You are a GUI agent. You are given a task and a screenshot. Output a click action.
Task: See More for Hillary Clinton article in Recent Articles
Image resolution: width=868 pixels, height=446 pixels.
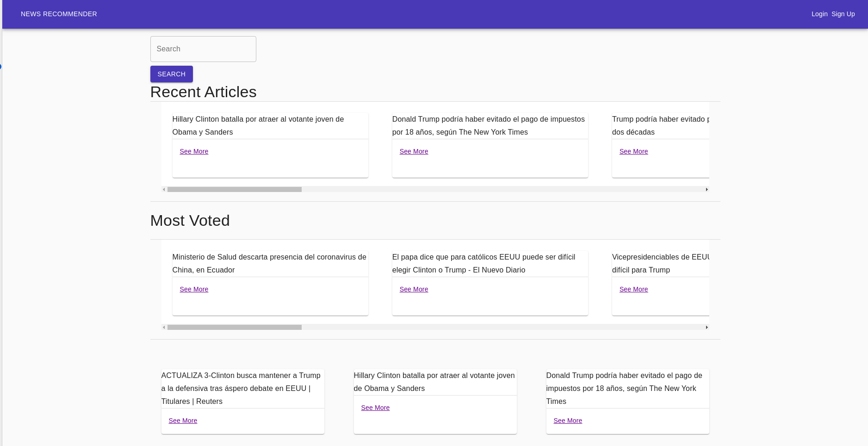coord(194,151)
